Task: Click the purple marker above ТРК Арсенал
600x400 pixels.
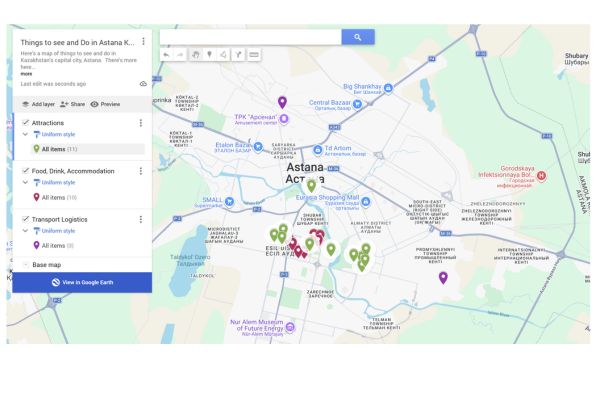Action: pyautogui.click(x=282, y=102)
